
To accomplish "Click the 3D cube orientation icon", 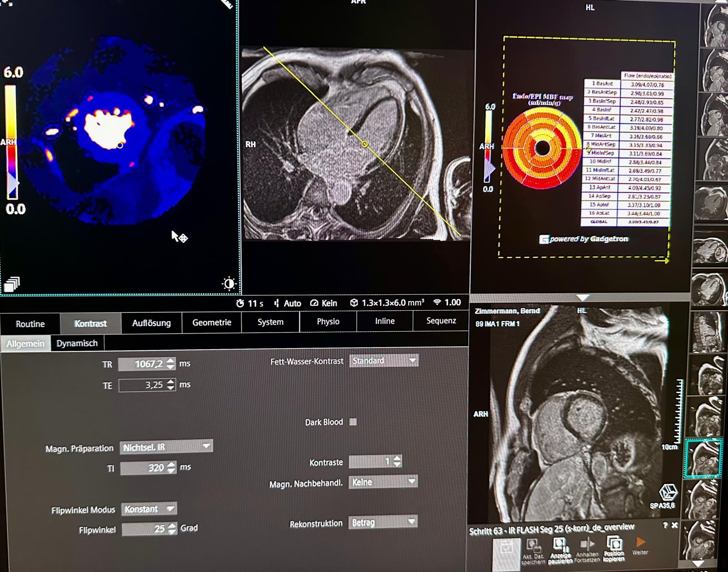I will 667,492.
